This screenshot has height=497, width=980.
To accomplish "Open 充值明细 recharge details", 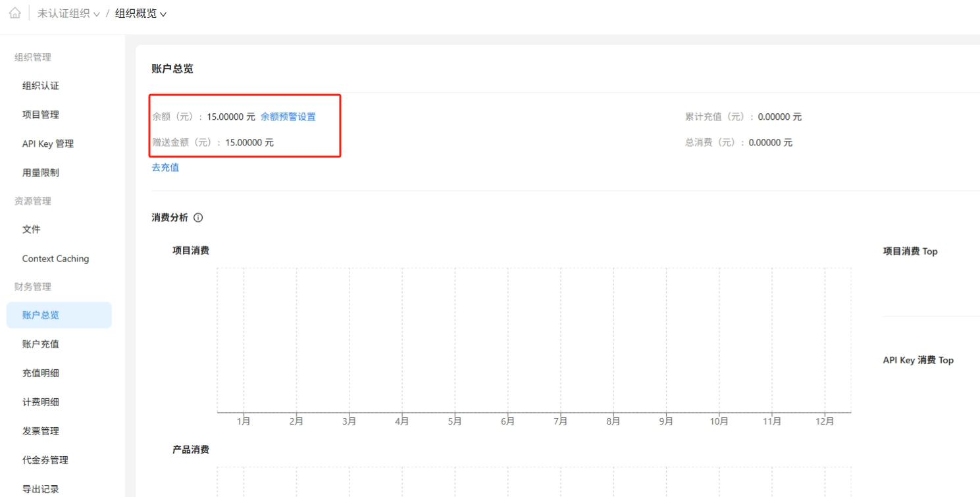I will (x=41, y=373).
